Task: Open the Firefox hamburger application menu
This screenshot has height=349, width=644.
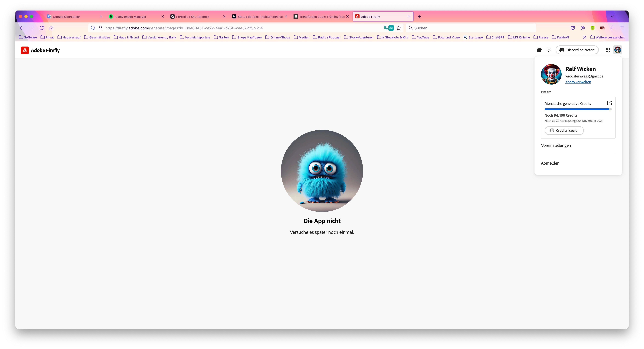Action: [622, 28]
